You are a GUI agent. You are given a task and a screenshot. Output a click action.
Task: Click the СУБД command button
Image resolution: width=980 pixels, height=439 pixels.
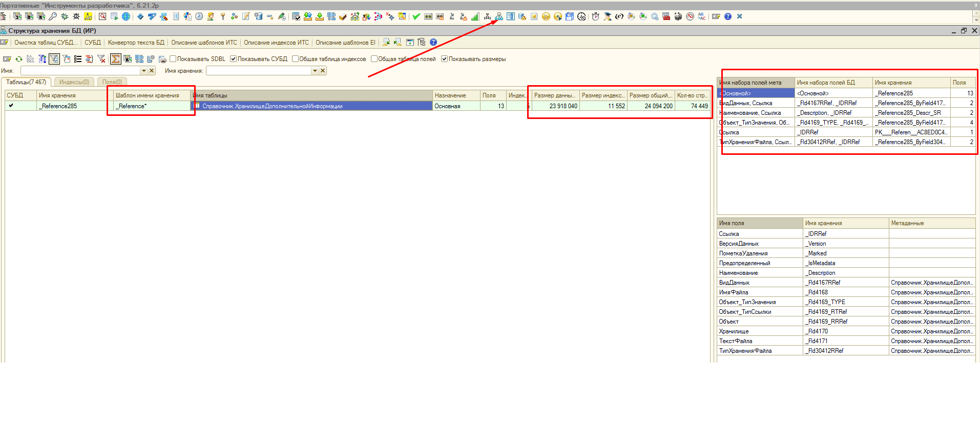click(x=93, y=43)
